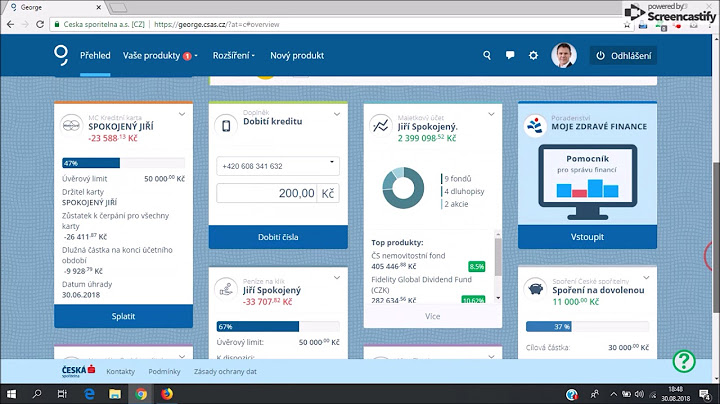Click the Česká spořitelna footer logo
Viewport: 720px width, 404px height.
click(79, 371)
